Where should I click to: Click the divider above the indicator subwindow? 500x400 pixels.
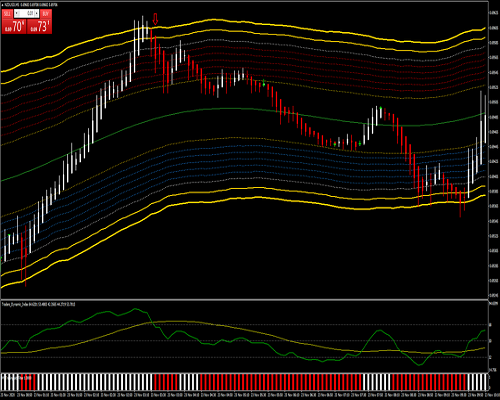[x=244, y=300]
